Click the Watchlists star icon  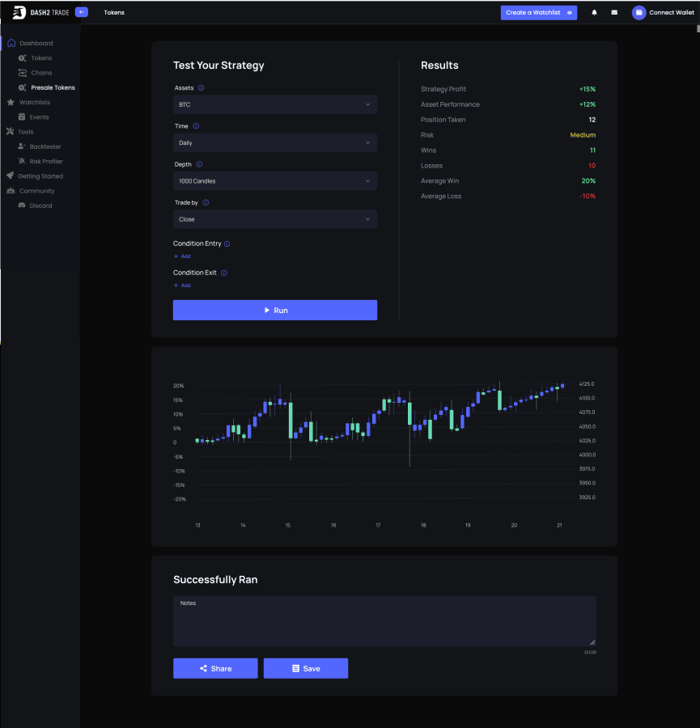[11, 102]
